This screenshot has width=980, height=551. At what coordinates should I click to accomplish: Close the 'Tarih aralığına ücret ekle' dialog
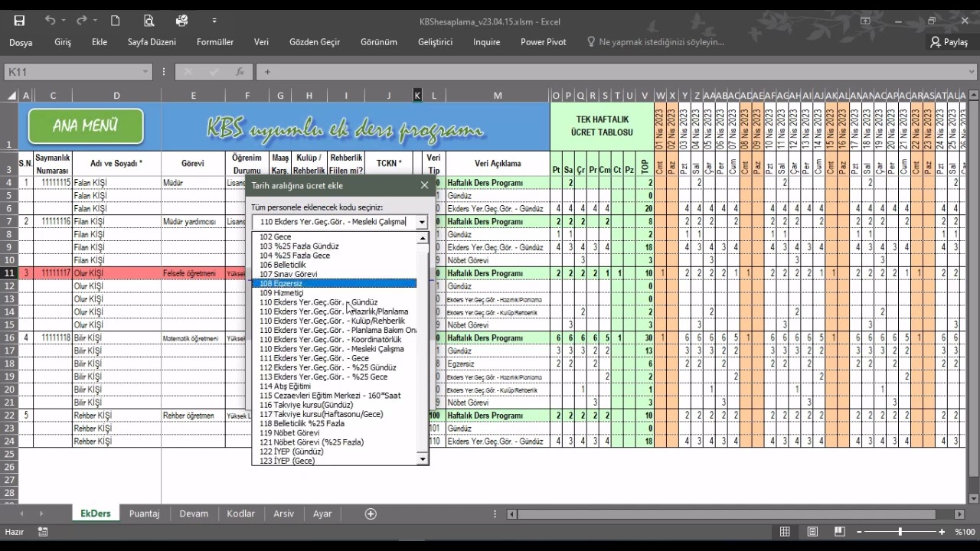coord(424,185)
